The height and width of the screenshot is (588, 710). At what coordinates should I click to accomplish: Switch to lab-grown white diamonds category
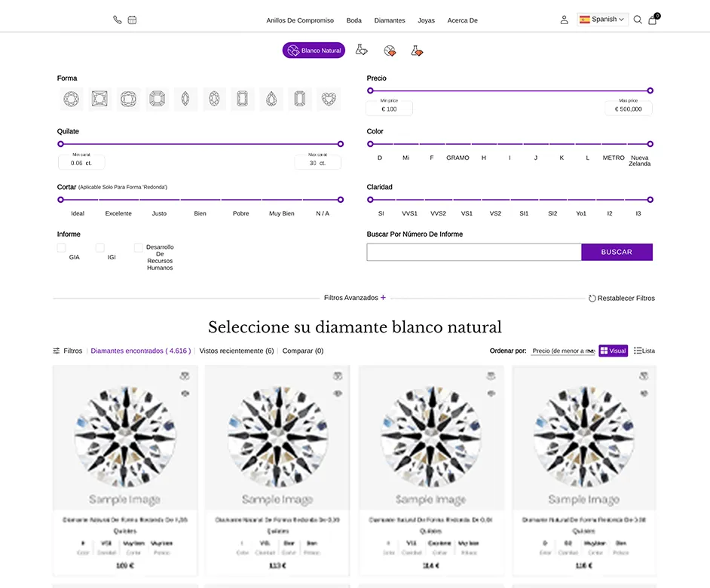[361, 49]
